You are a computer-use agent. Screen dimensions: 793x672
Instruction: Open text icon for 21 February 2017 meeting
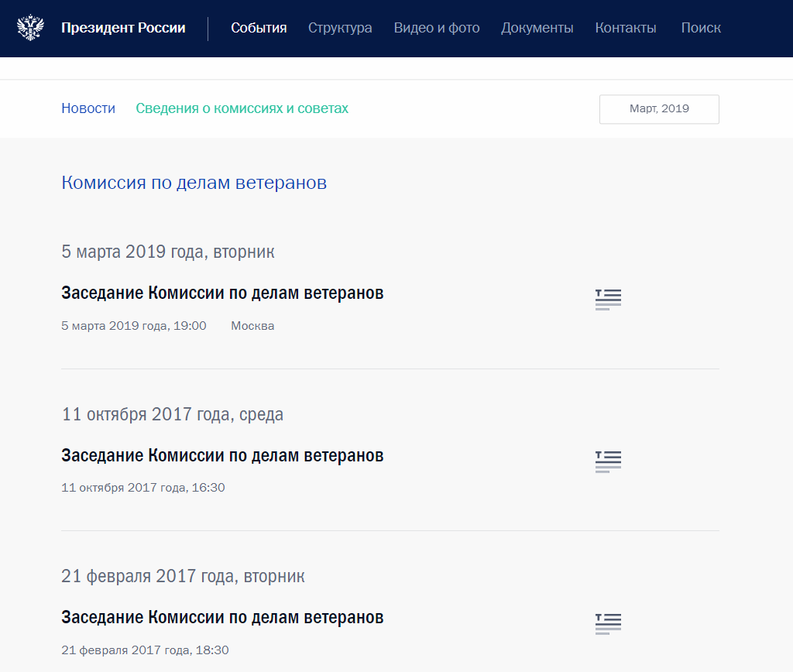click(608, 623)
